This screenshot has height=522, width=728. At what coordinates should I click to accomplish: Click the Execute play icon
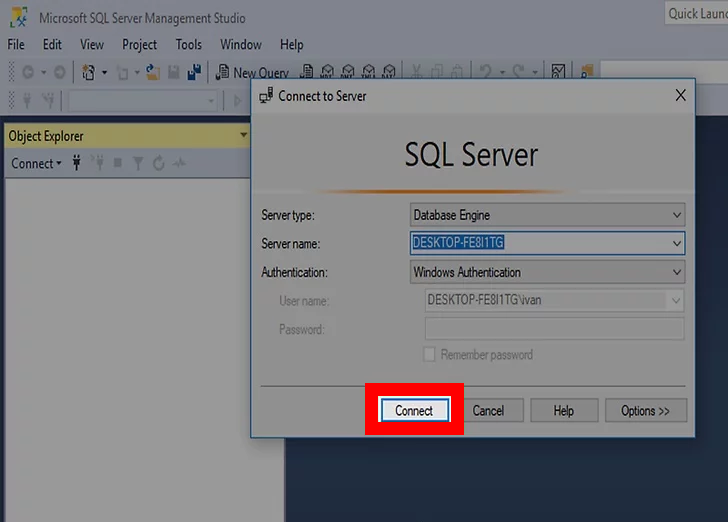tap(237, 100)
